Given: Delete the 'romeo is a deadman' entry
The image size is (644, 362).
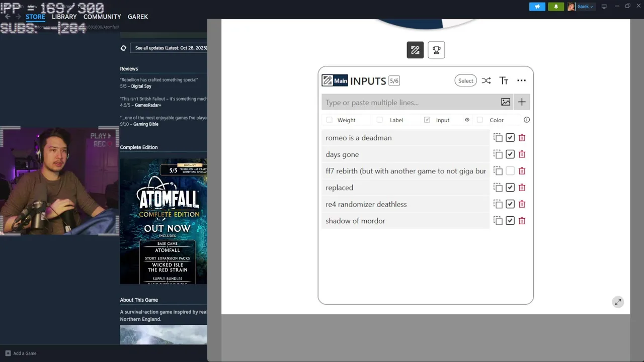Looking at the screenshot, I should (522, 137).
